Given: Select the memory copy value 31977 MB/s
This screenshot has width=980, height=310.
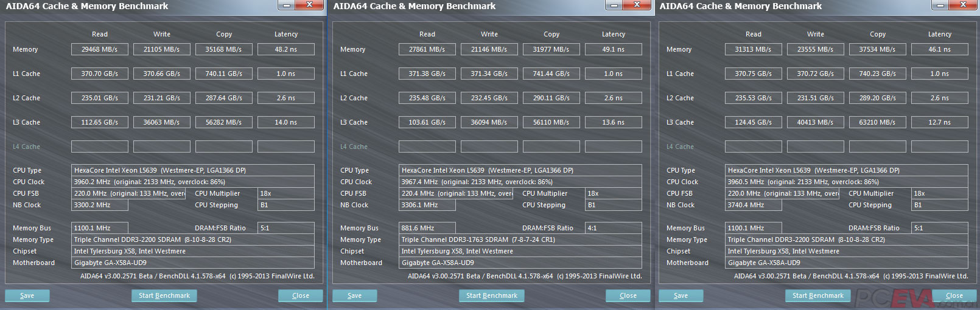Looking at the screenshot, I should click(x=551, y=49).
